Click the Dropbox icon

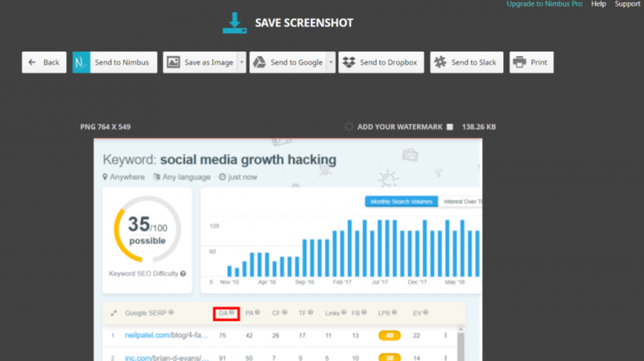click(x=349, y=63)
